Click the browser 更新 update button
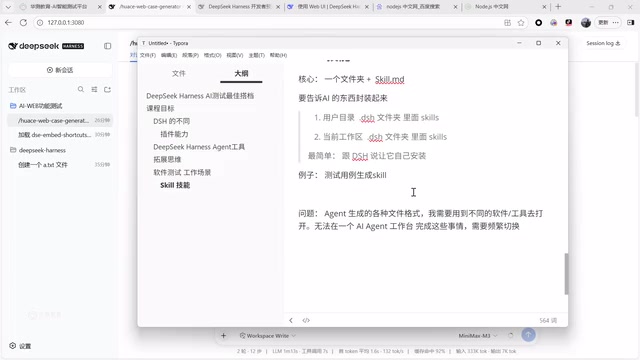640x360 pixels. [x=608, y=22]
